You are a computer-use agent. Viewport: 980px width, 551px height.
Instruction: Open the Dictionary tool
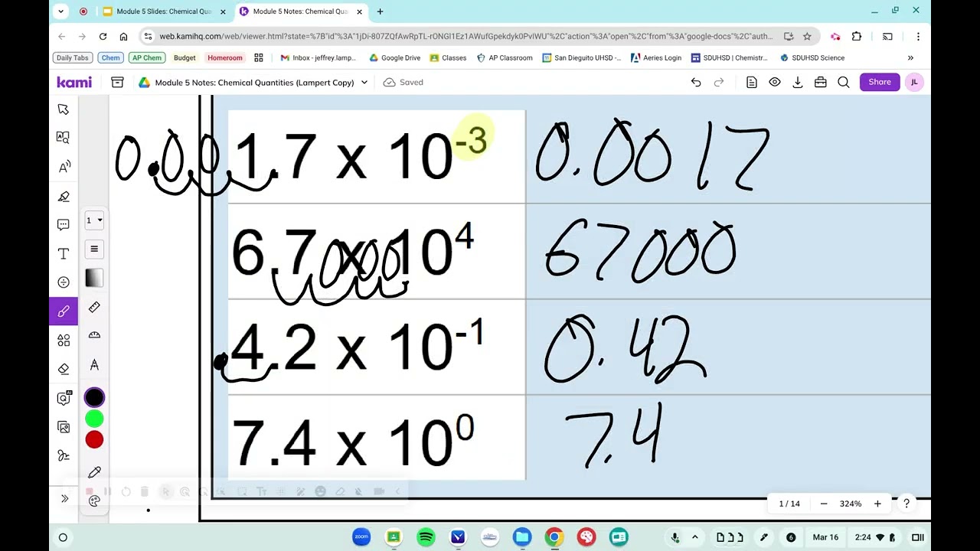pos(64,138)
